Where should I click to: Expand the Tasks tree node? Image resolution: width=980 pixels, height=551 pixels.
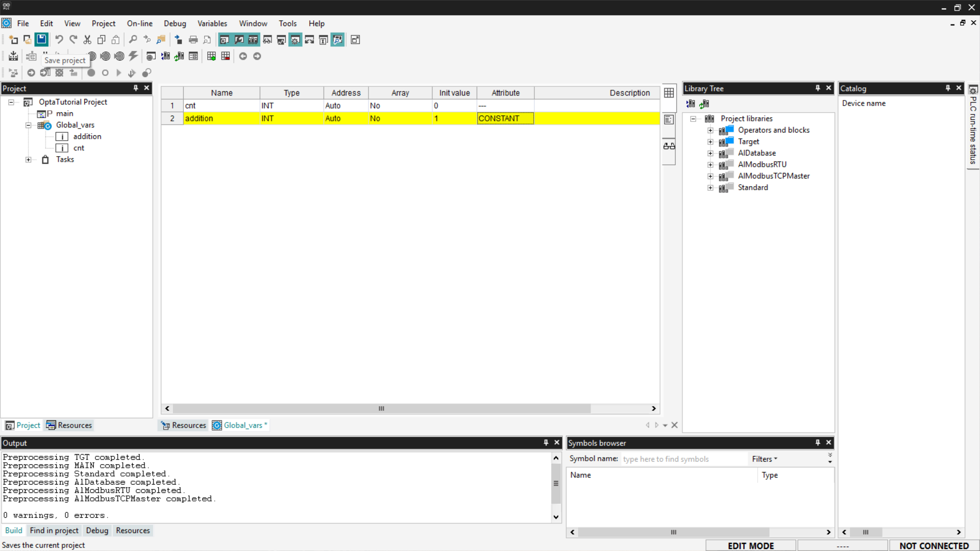coord(29,160)
